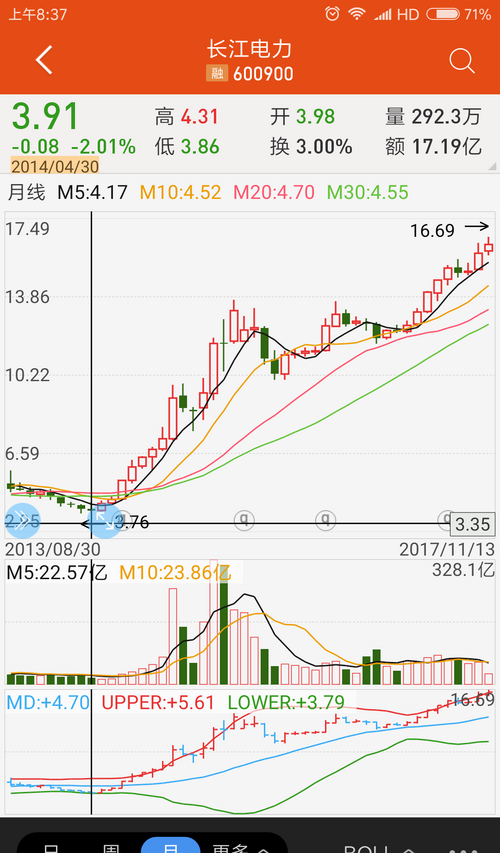Tap the start date 2013/08/30
This screenshot has height=853, width=500.
pos(53,549)
